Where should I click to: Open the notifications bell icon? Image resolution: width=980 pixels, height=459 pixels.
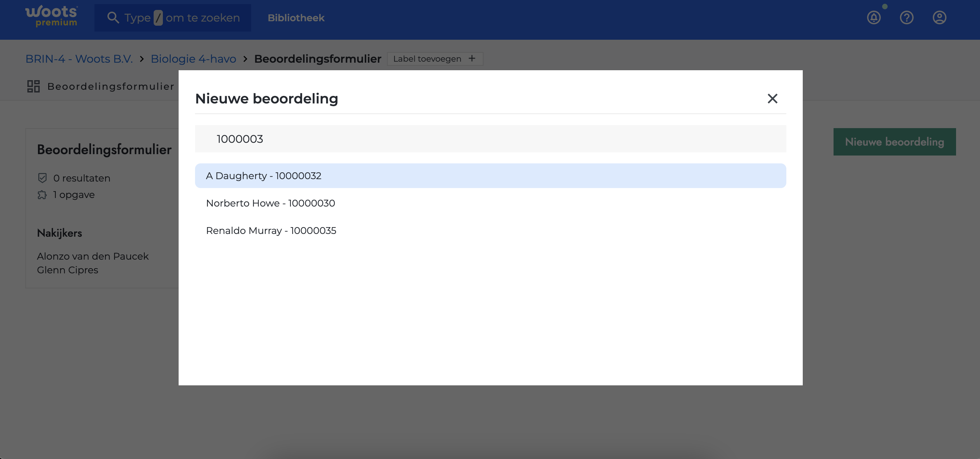(x=874, y=17)
